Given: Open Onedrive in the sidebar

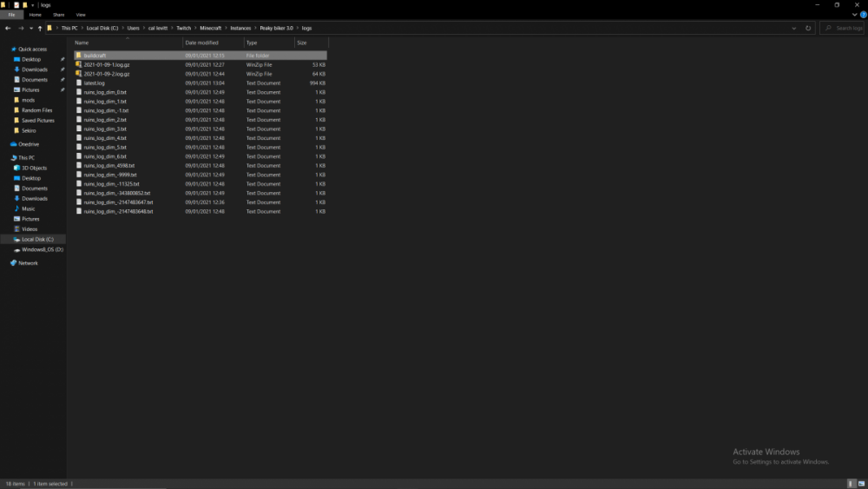Looking at the screenshot, I should (x=29, y=144).
